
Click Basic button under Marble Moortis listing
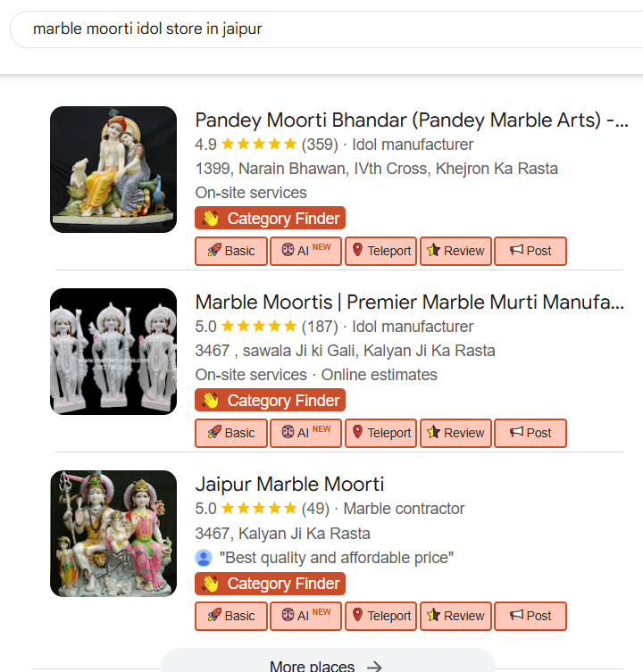pos(230,433)
